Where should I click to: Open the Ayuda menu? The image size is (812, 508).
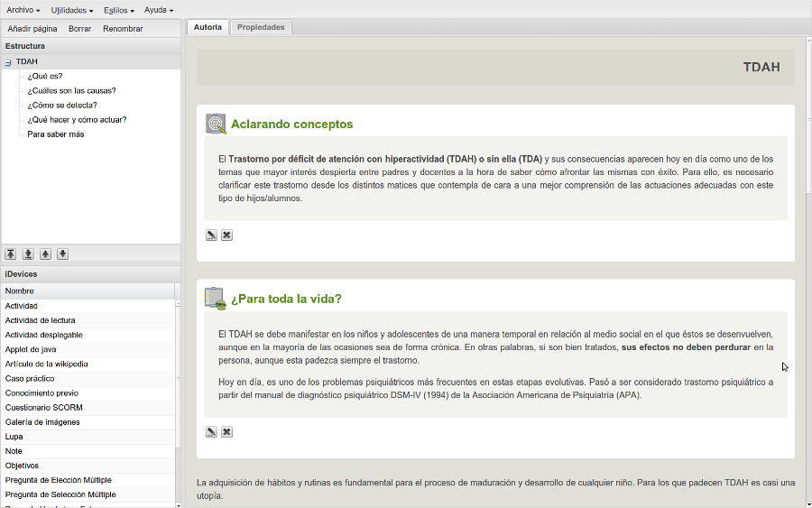coord(159,10)
